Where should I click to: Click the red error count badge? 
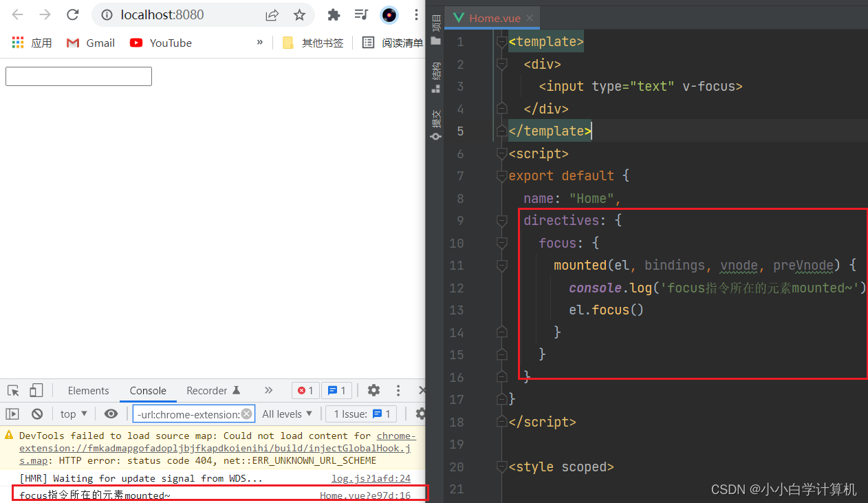(305, 390)
